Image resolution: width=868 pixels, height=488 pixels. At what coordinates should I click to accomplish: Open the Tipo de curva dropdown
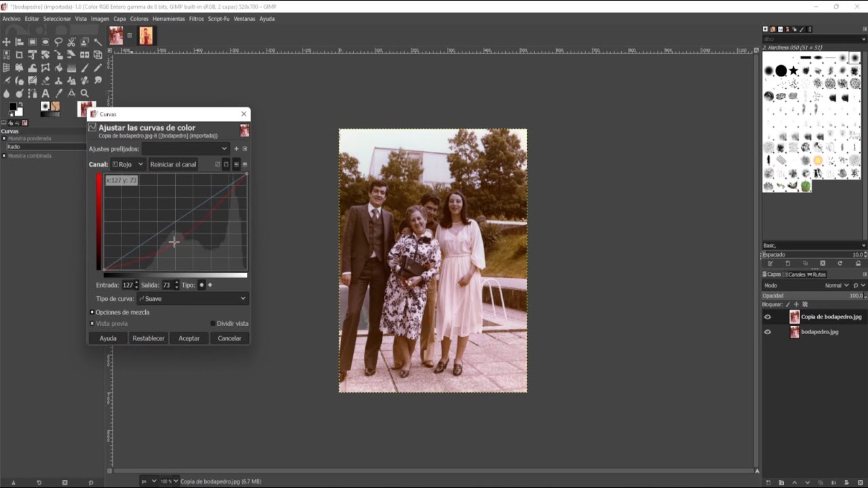click(193, 298)
